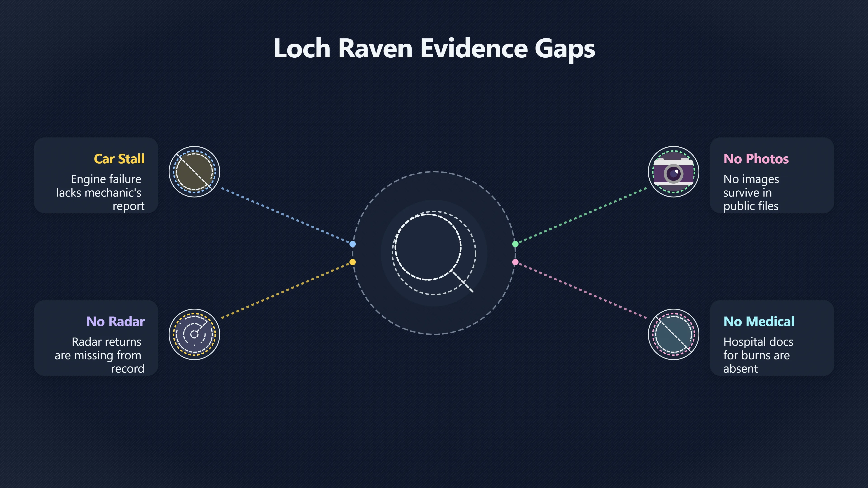Select the Car Stall heading

pos(119,159)
